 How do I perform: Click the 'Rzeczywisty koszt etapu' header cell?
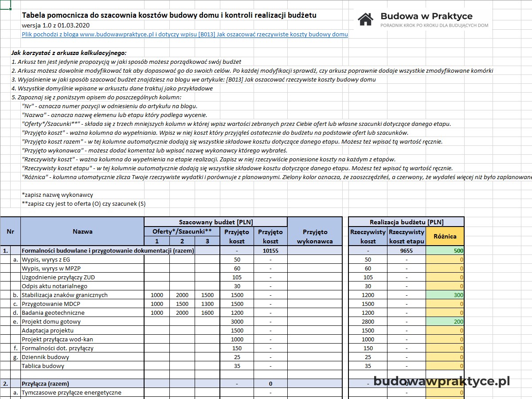[407, 236]
